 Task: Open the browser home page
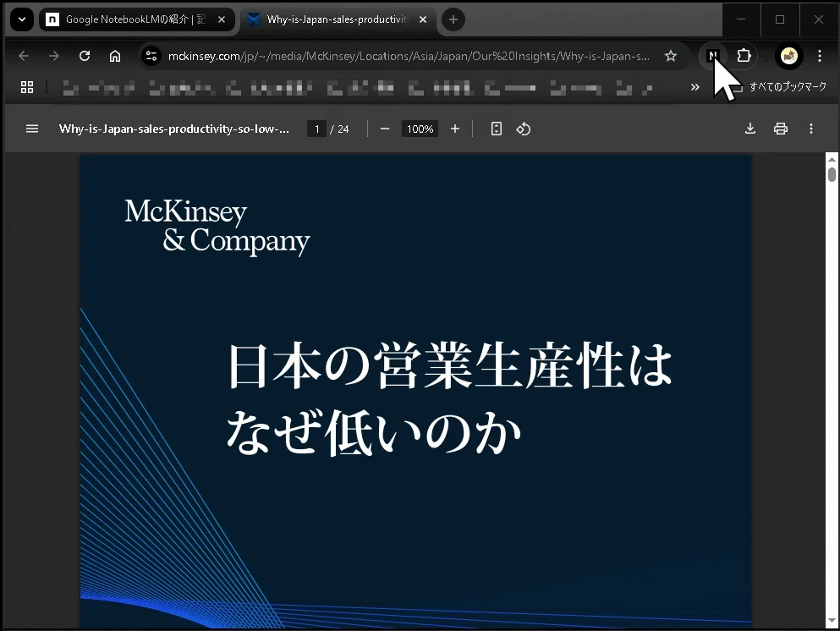point(115,56)
